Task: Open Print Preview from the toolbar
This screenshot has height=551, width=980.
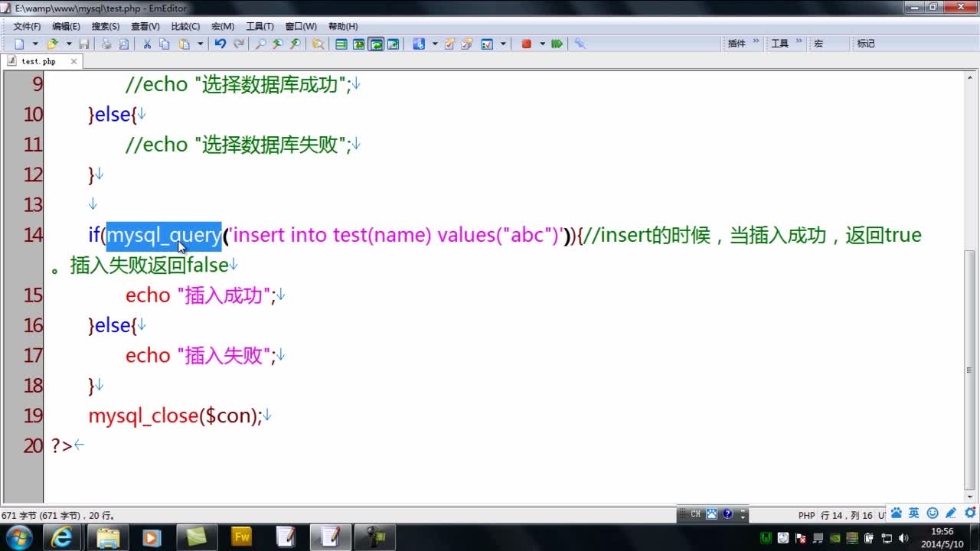Action: pos(123,44)
